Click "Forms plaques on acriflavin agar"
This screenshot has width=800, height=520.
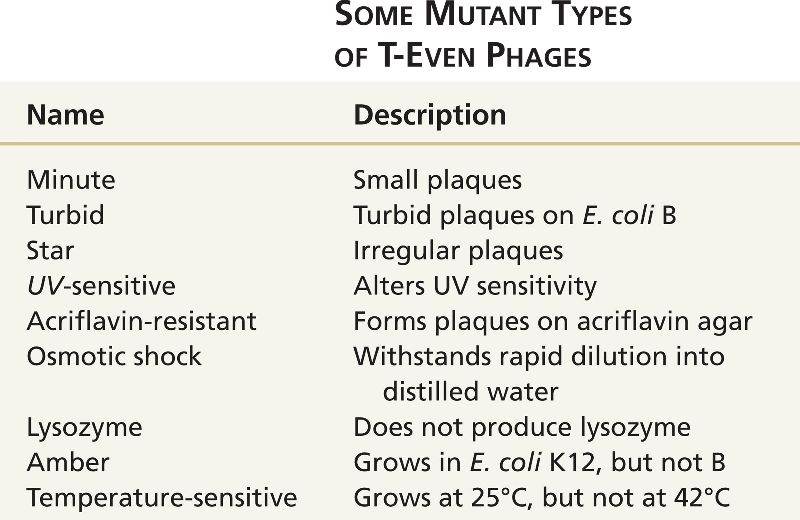(553, 321)
